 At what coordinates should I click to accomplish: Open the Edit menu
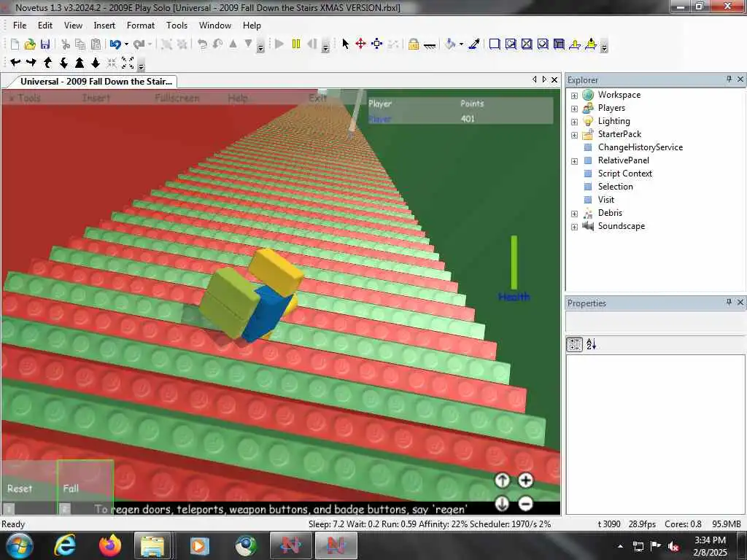click(45, 26)
